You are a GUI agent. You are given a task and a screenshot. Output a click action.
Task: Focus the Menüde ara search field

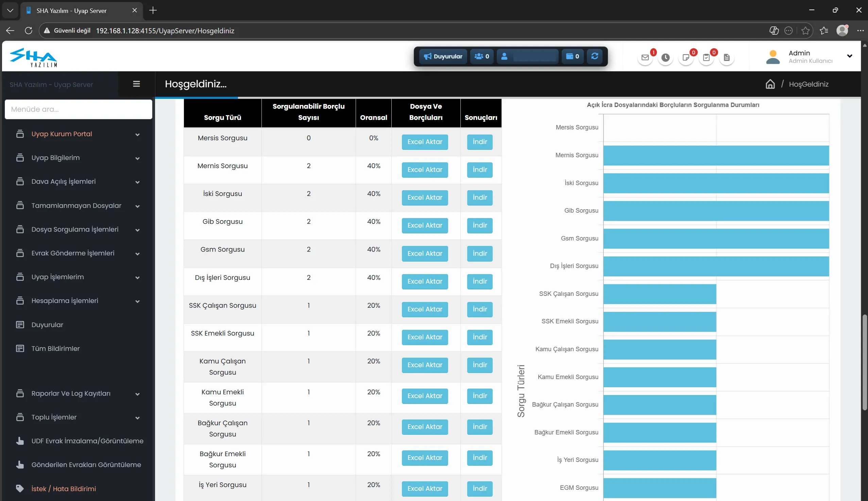(78, 109)
